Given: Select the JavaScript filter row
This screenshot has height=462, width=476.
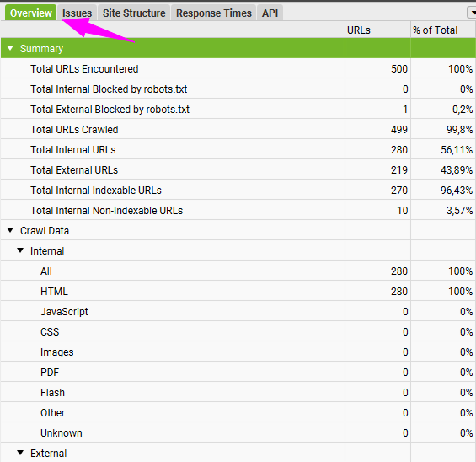Looking at the screenshot, I should tap(238, 311).
